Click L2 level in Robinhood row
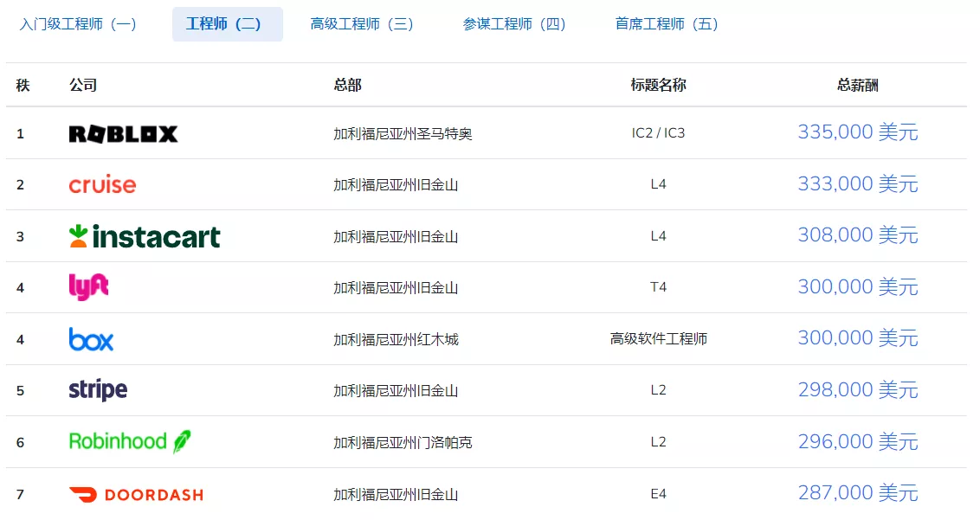Screen dimensions: 980x520 (x=658, y=442)
